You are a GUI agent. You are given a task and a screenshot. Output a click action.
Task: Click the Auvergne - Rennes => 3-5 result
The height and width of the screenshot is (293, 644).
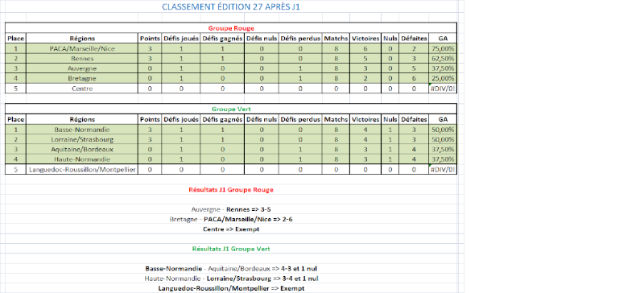pyautogui.click(x=231, y=209)
